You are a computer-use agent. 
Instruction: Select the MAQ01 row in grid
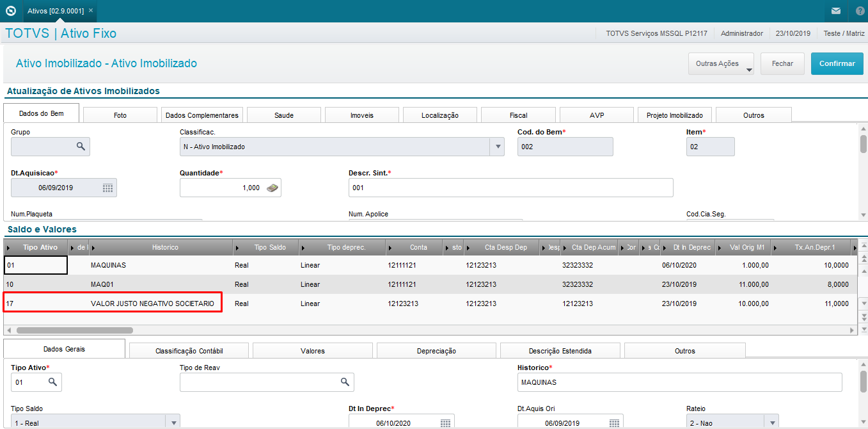[430, 284]
